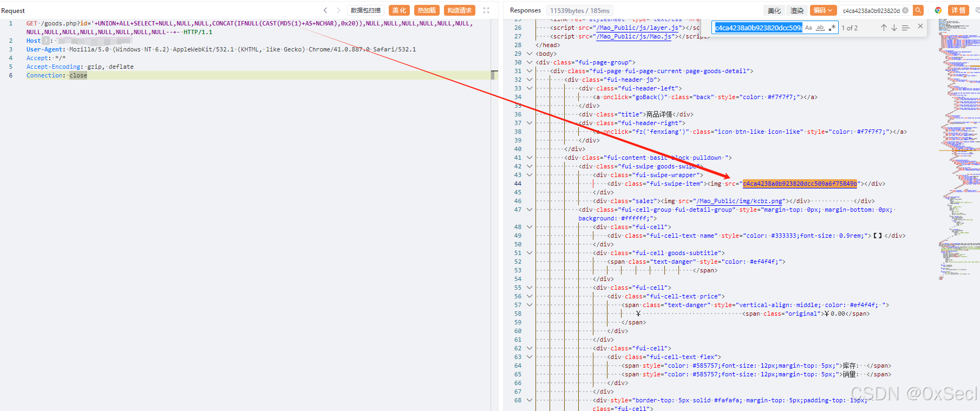Click the 商品详情 title text
Viewport: 980px width, 411px height.
point(659,114)
